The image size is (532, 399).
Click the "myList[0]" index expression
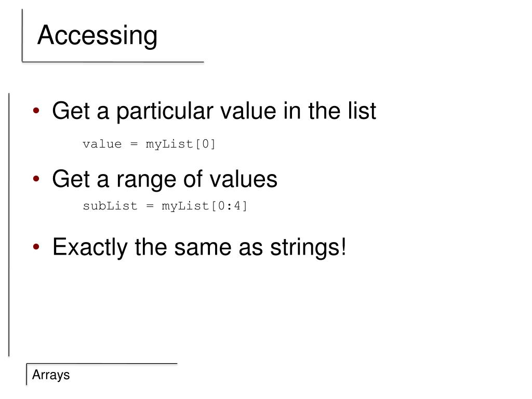pyautogui.click(x=180, y=144)
